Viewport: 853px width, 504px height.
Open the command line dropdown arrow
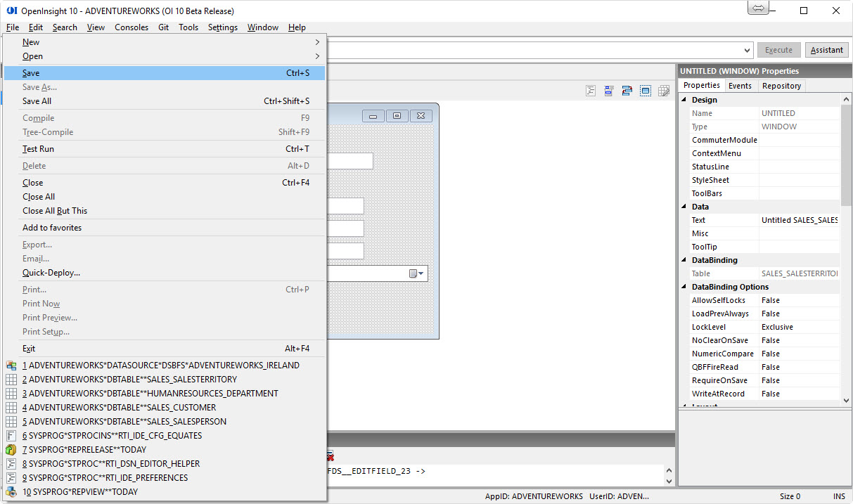pos(747,51)
